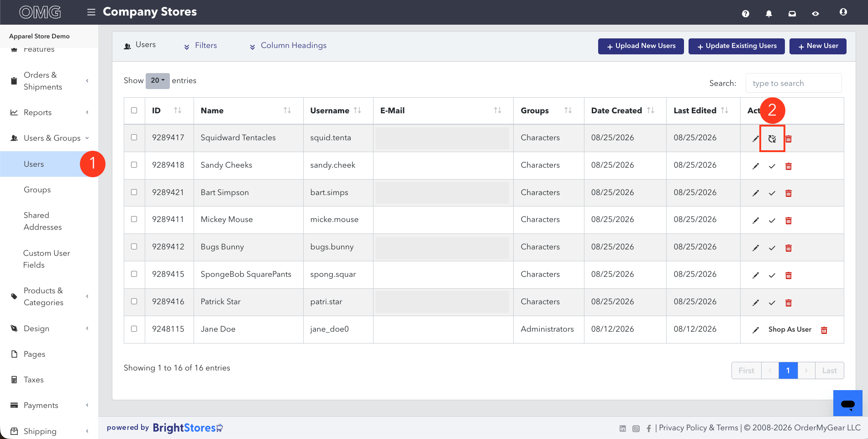Click the Update Existing Users button
The image size is (868, 439).
[736, 46]
